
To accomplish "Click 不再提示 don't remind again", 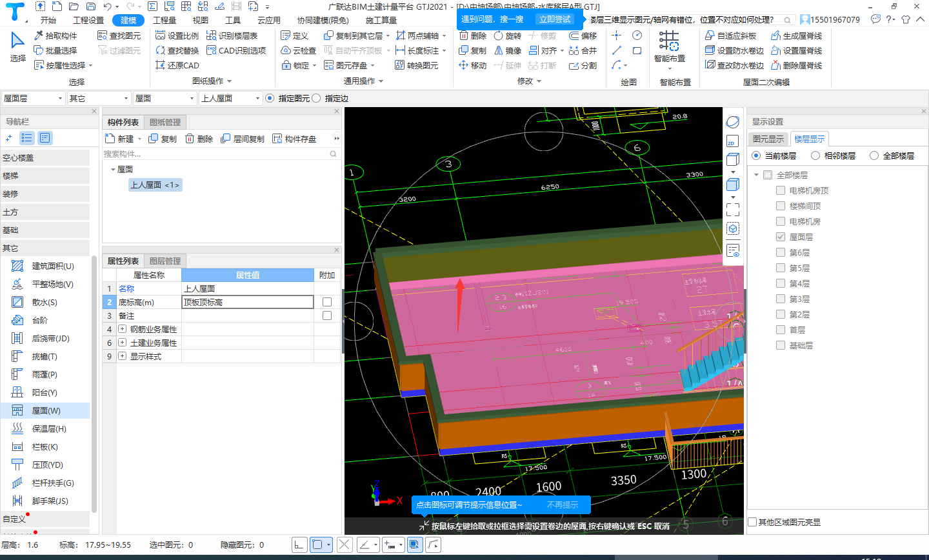I will click(x=563, y=505).
